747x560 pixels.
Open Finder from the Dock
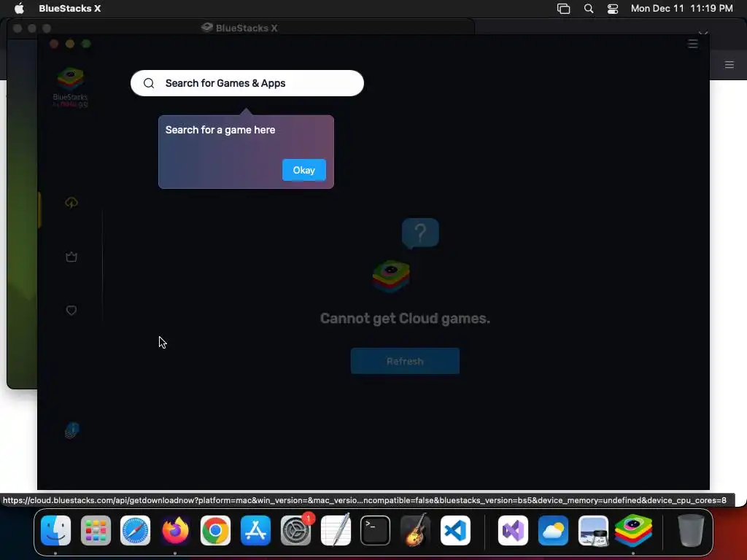coord(55,530)
